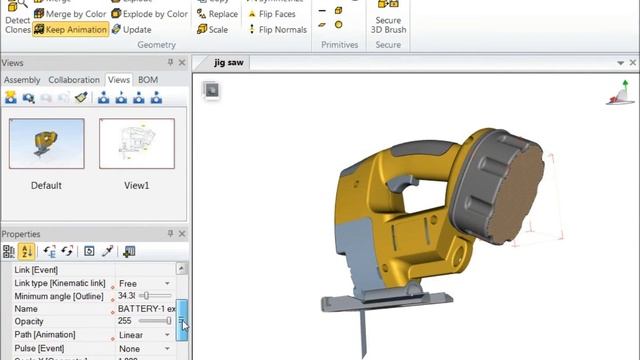
Task: Select the Link [Event] property row
Action: [94, 270]
